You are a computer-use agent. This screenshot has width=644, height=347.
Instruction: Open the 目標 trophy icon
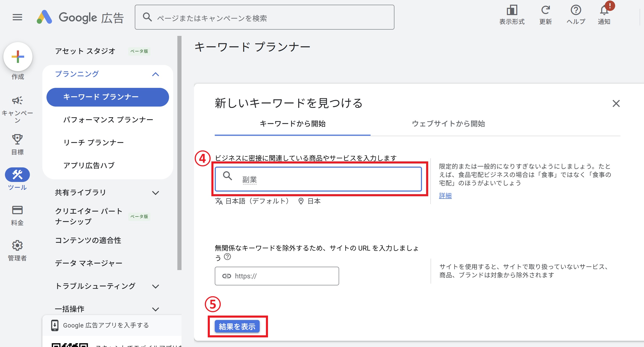pyautogui.click(x=17, y=139)
